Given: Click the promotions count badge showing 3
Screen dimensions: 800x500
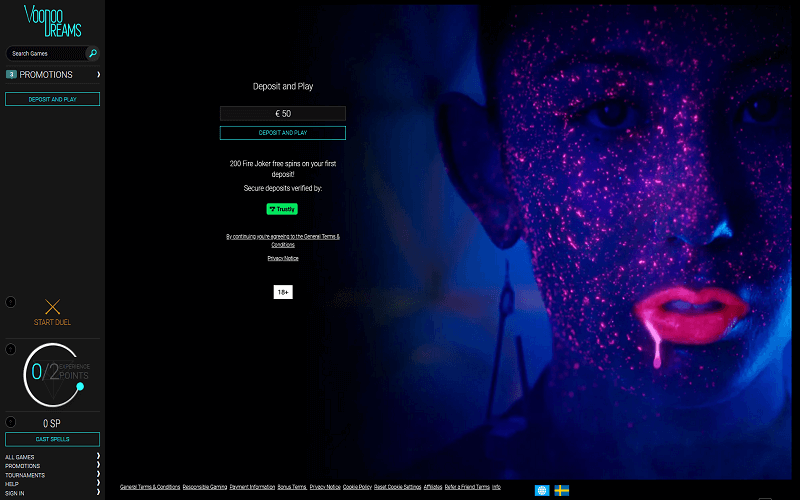Looking at the screenshot, I should point(11,75).
